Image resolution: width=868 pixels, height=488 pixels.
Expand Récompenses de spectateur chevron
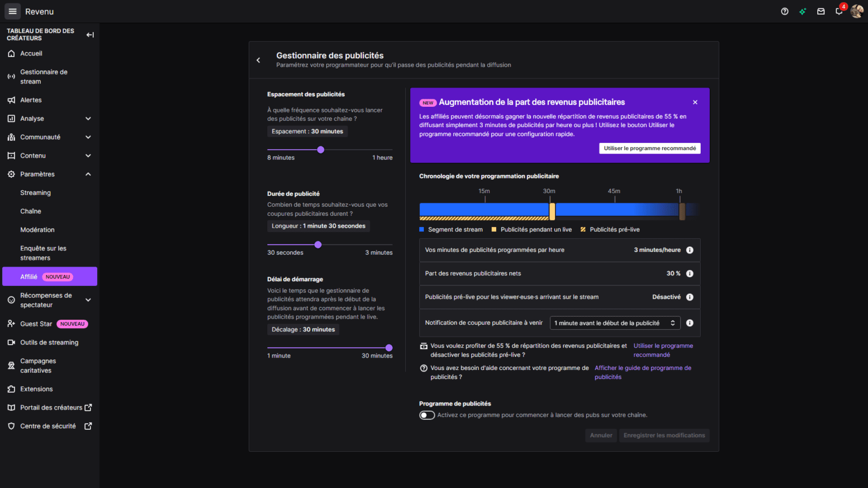point(88,300)
